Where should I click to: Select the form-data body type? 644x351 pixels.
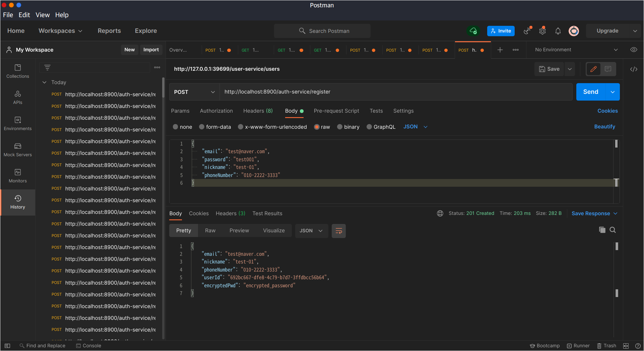[202, 127]
